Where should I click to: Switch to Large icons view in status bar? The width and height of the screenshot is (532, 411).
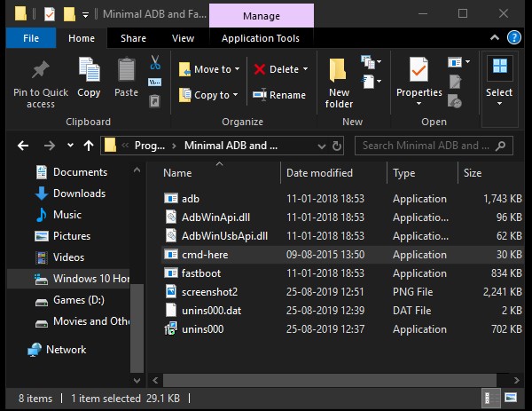[x=511, y=398]
